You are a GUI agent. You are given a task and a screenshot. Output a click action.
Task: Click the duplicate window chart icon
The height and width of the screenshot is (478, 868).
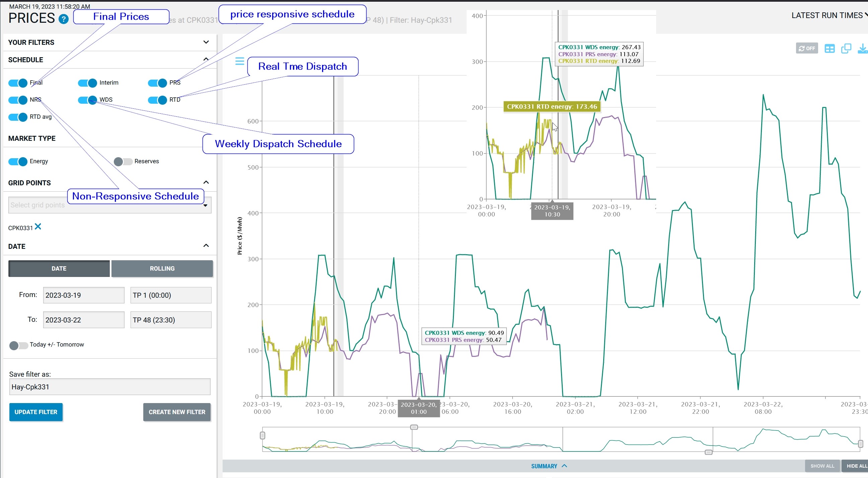click(x=846, y=49)
